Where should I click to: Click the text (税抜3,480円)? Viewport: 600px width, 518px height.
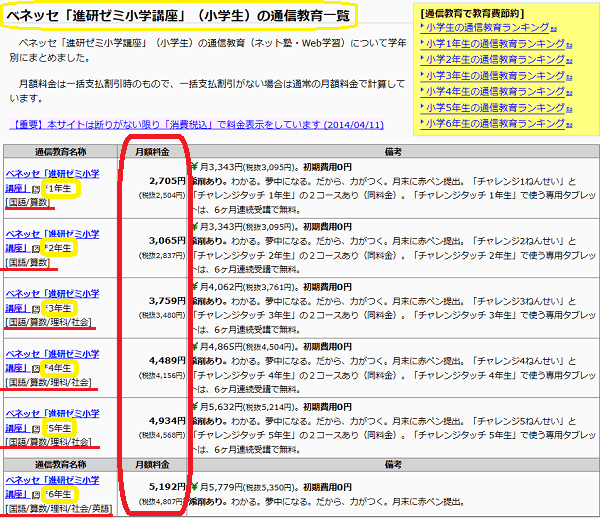[162, 315]
